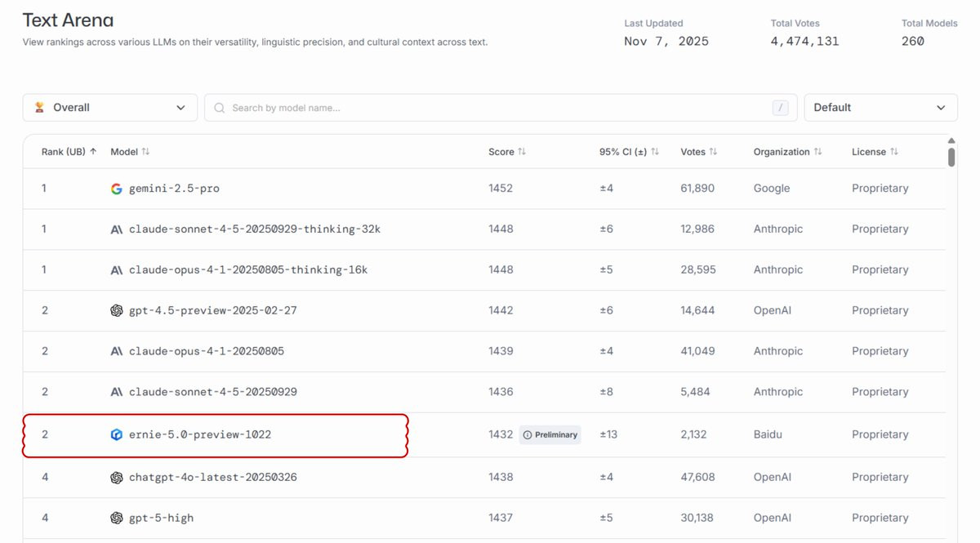Click the Google icon beside gemini-2.5-pro
This screenshot has width=980, height=543.
tap(117, 189)
